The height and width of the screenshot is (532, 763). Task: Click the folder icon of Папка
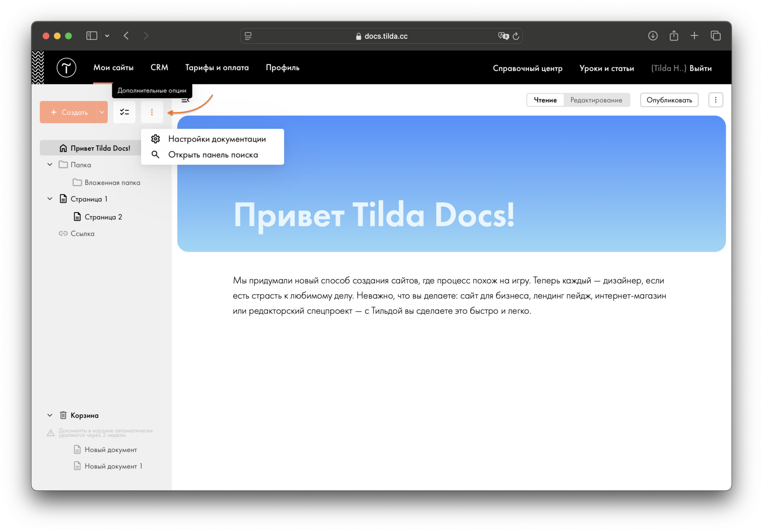tap(63, 164)
